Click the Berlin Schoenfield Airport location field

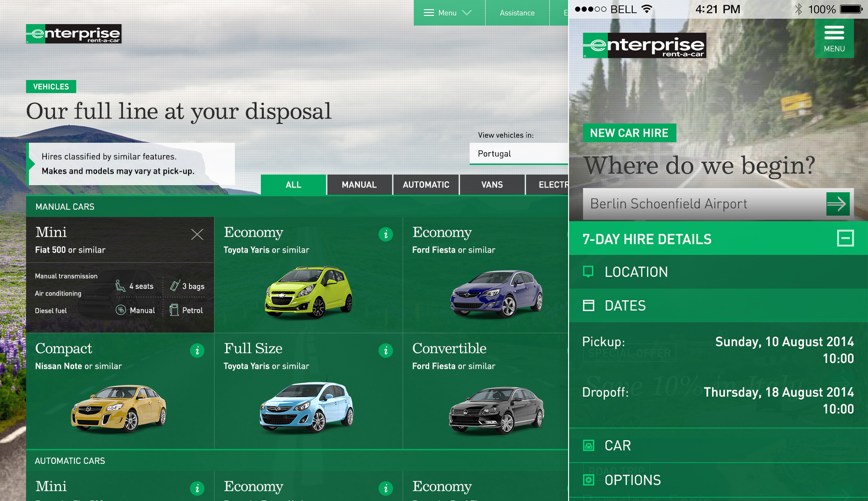click(x=704, y=204)
